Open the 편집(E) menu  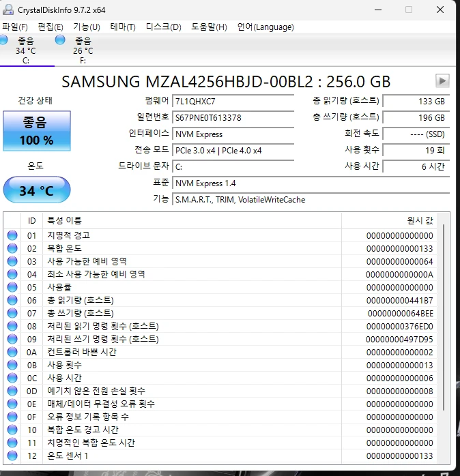pyautogui.click(x=51, y=27)
